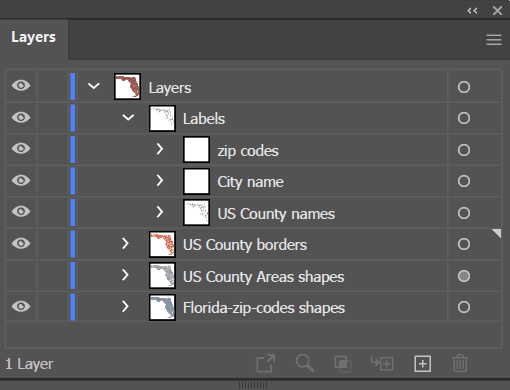Toggle visibility of City name layer

click(21, 180)
